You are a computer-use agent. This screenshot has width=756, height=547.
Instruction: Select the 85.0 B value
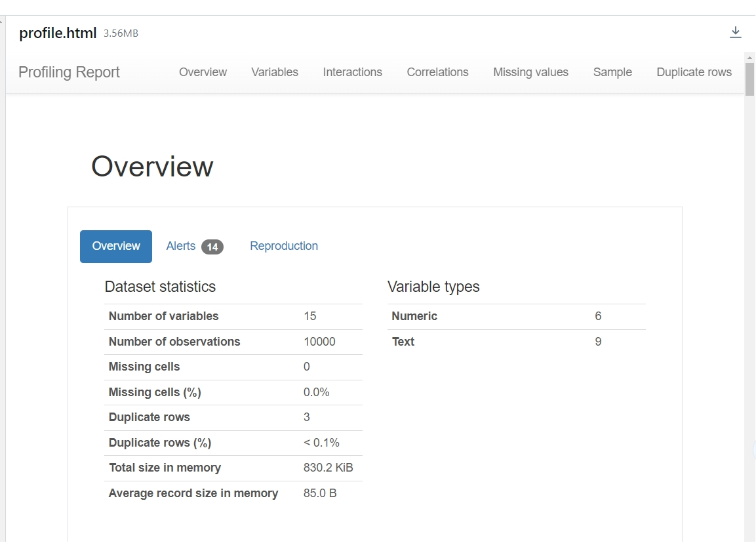point(320,493)
